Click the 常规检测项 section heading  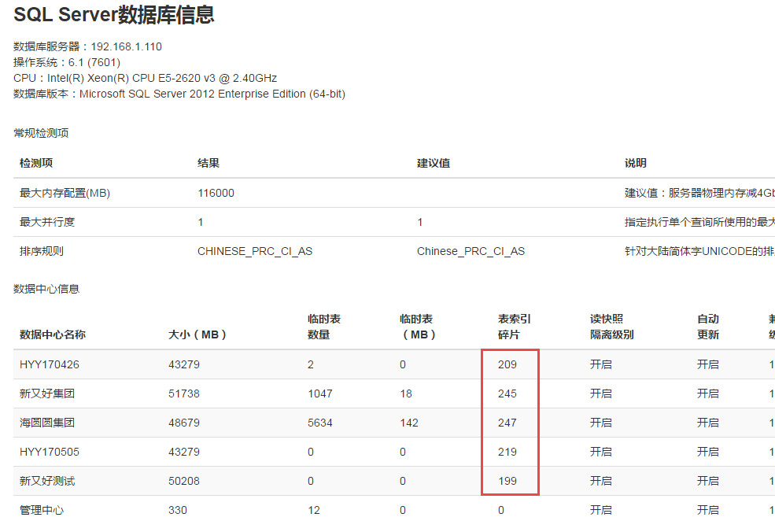click(41, 133)
